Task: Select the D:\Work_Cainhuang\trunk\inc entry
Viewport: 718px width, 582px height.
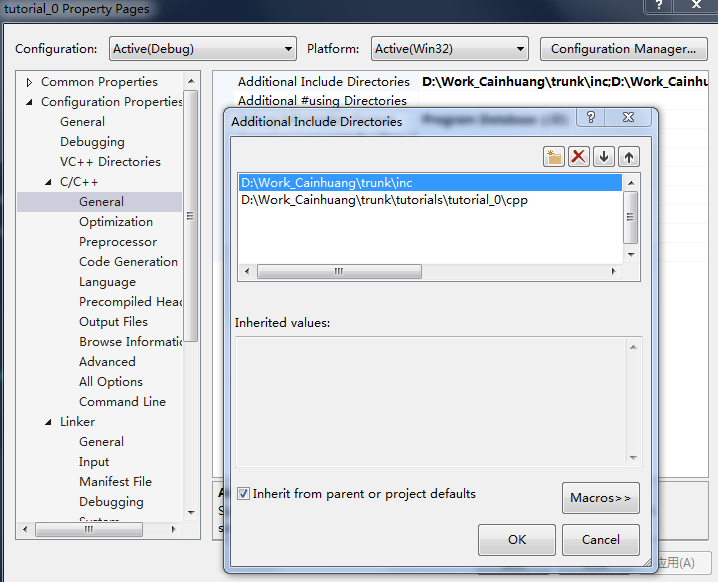Action: tap(430, 183)
